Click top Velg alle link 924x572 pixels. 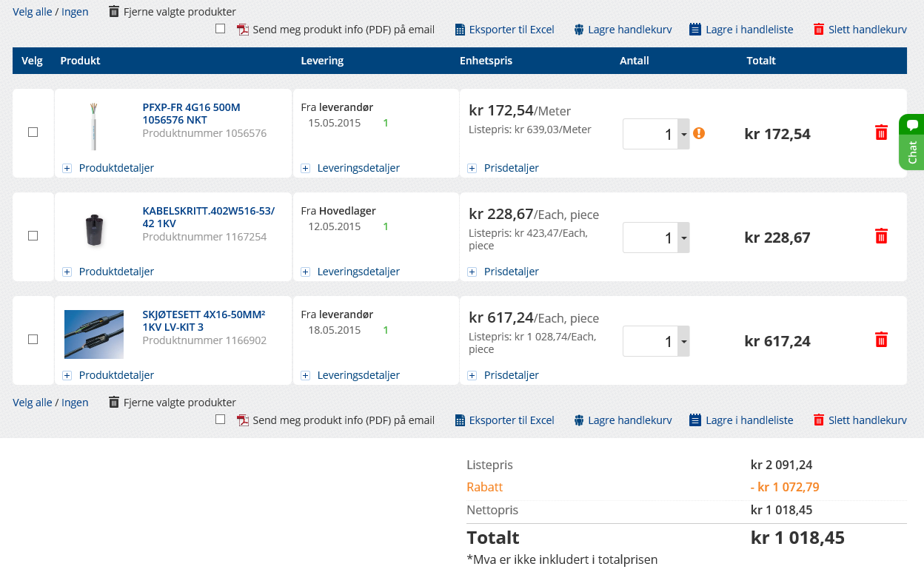coord(33,12)
